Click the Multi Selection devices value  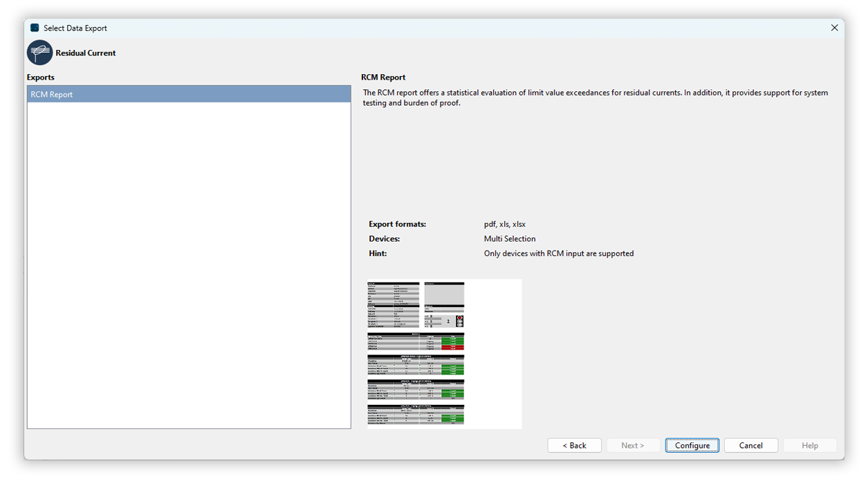(510, 239)
